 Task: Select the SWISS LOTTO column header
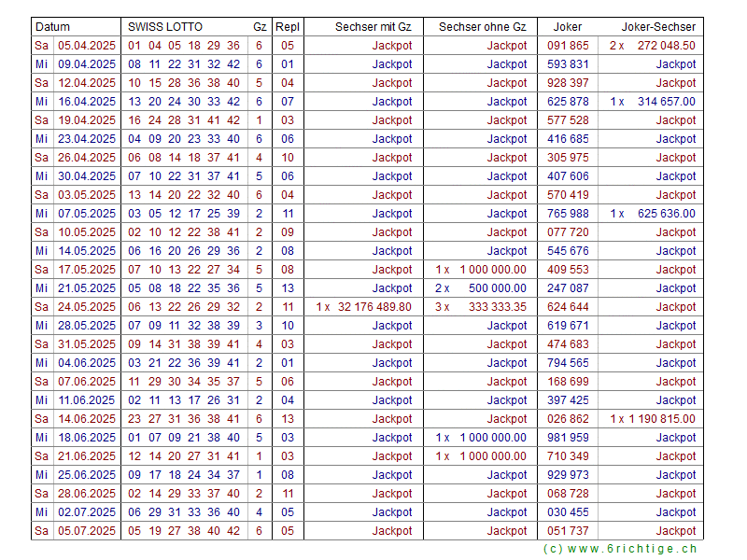pos(165,27)
